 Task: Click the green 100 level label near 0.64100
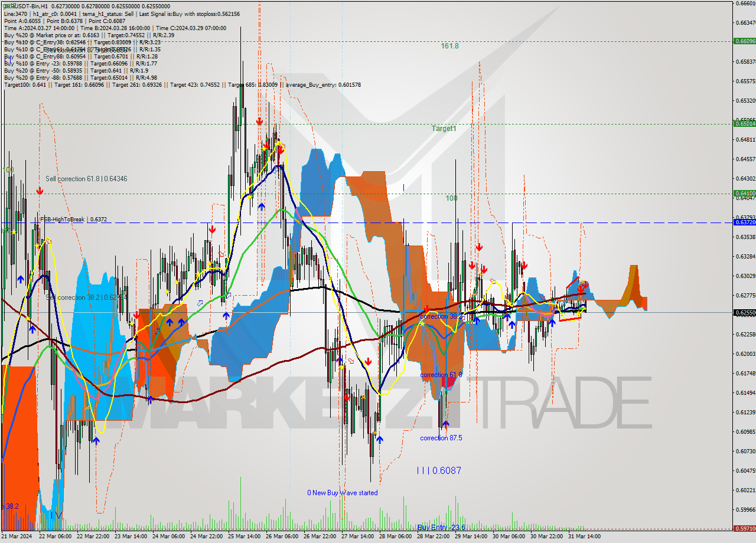451,198
